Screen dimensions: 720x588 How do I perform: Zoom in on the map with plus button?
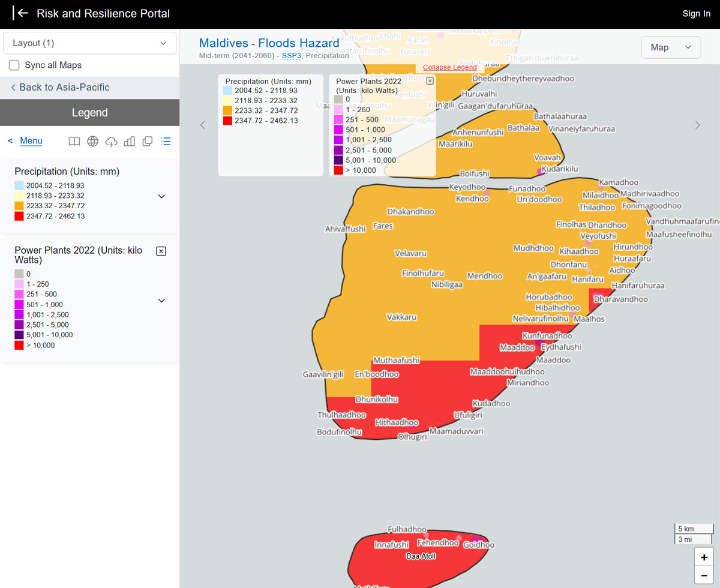[x=704, y=557]
